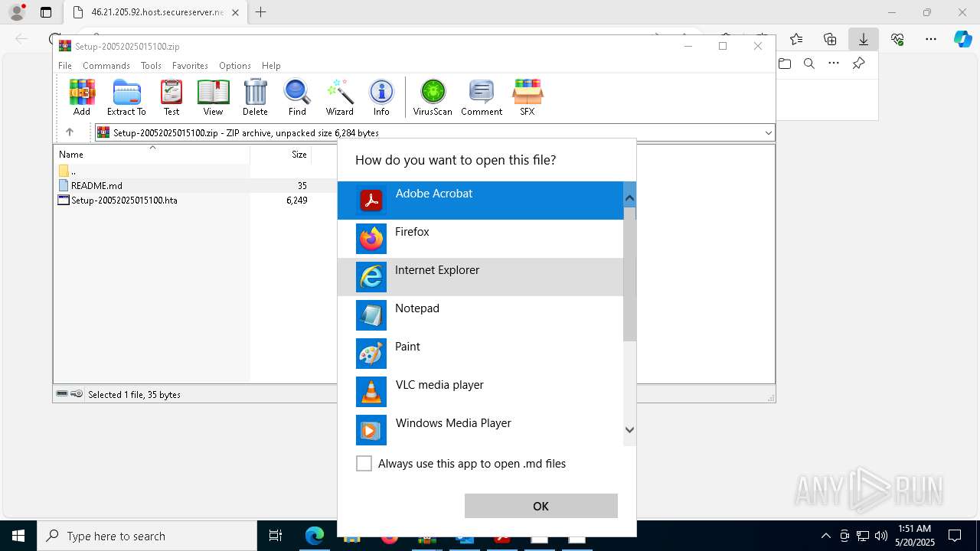Open the 1:51 AM clock calendar
This screenshot has height=551, width=980.
915,536
